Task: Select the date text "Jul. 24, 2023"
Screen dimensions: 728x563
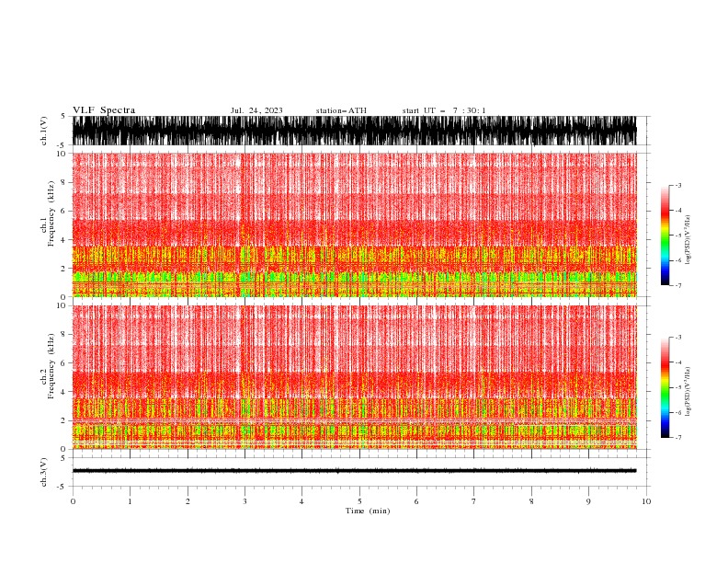Action: 256,110
